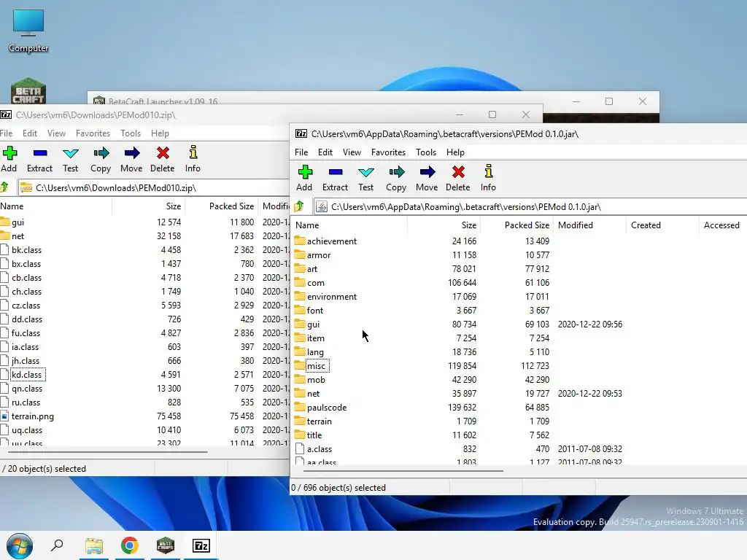Image resolution: width=747 pixels, height=560 pixels.
Task: Click Extract icon in PEMod010.zip window
Action: (x=40, y=153)
